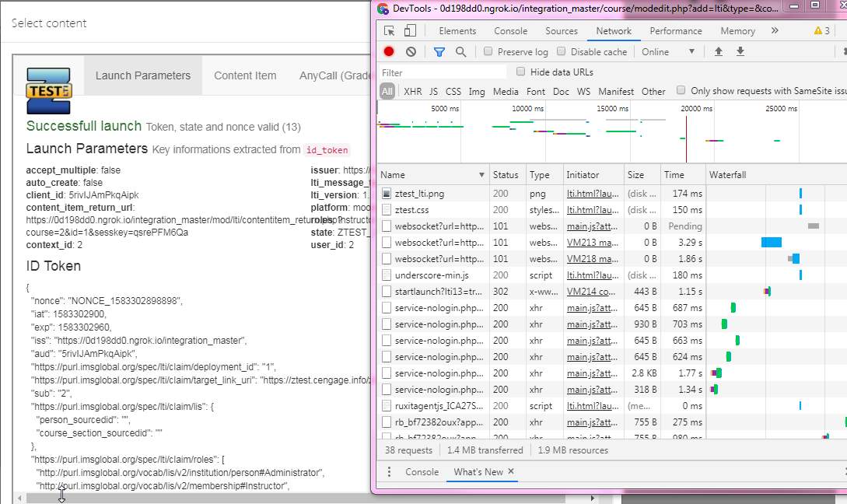Screen dimensions: 847x504
Task: Select the WS type filter
Action: pos(583,91)
